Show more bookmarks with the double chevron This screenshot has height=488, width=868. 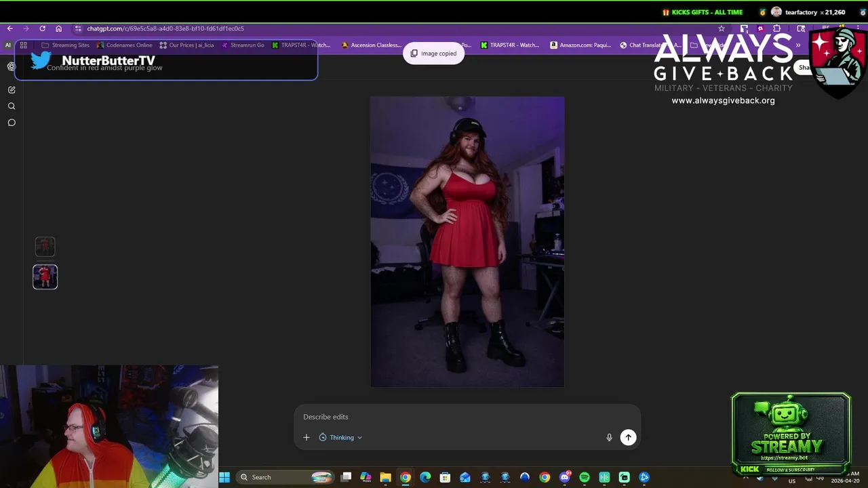pos(797,45)
